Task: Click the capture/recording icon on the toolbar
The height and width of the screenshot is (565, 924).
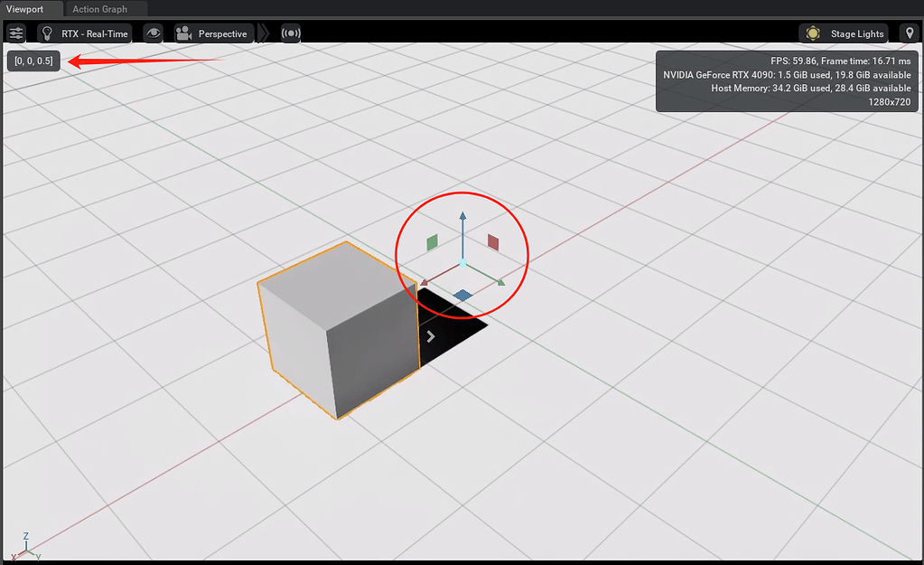Action: pos(290,33)
